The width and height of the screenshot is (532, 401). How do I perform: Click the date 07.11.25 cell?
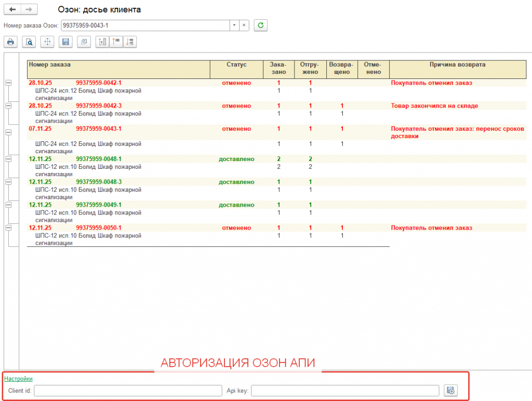pyautogui.click(x=40, y=129)
